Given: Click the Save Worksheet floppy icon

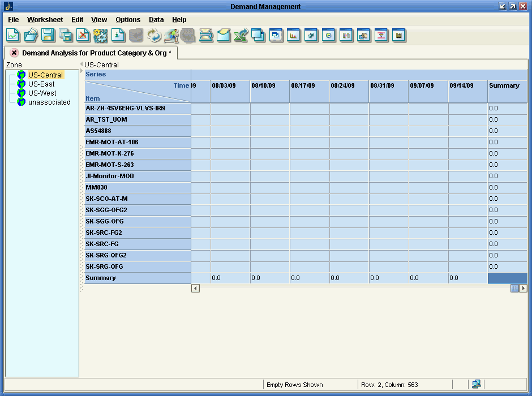Looking at the screenshot, I should (x=48, y=35).
